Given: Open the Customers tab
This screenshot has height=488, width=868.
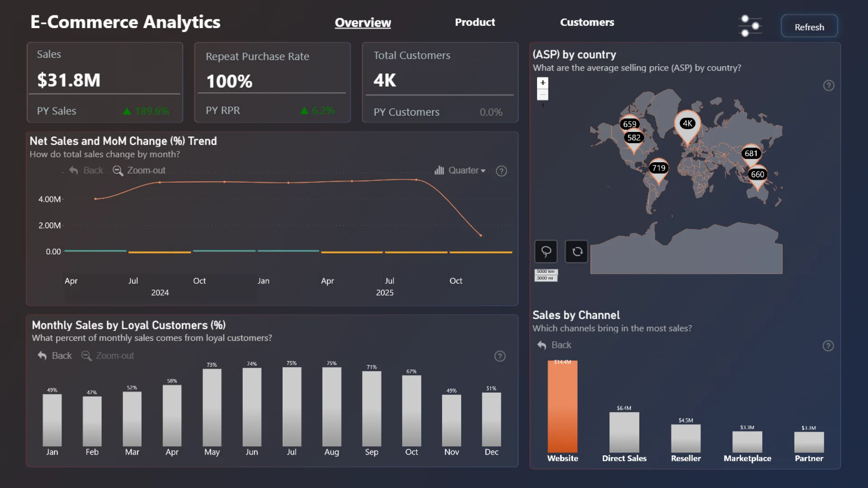Looking at the screenshot, I should click(587, 22).
